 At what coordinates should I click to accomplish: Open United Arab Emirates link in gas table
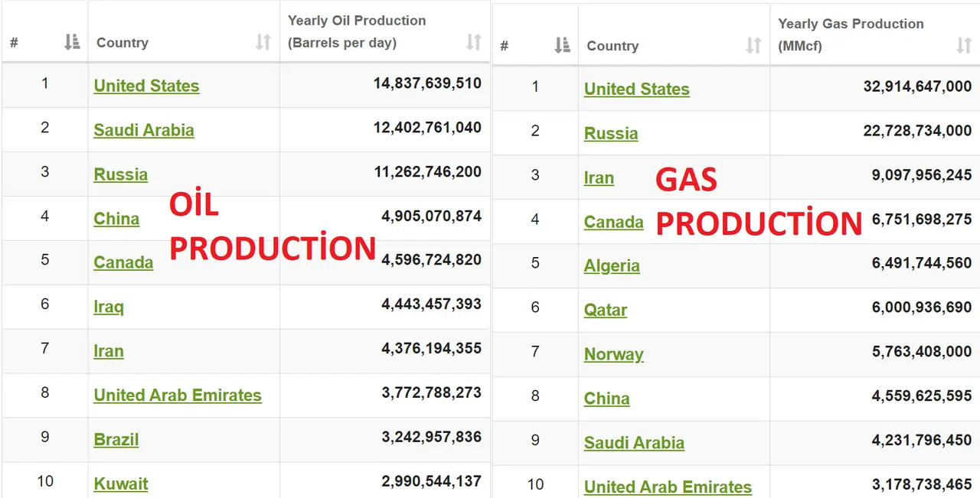[x=668, y=487]
